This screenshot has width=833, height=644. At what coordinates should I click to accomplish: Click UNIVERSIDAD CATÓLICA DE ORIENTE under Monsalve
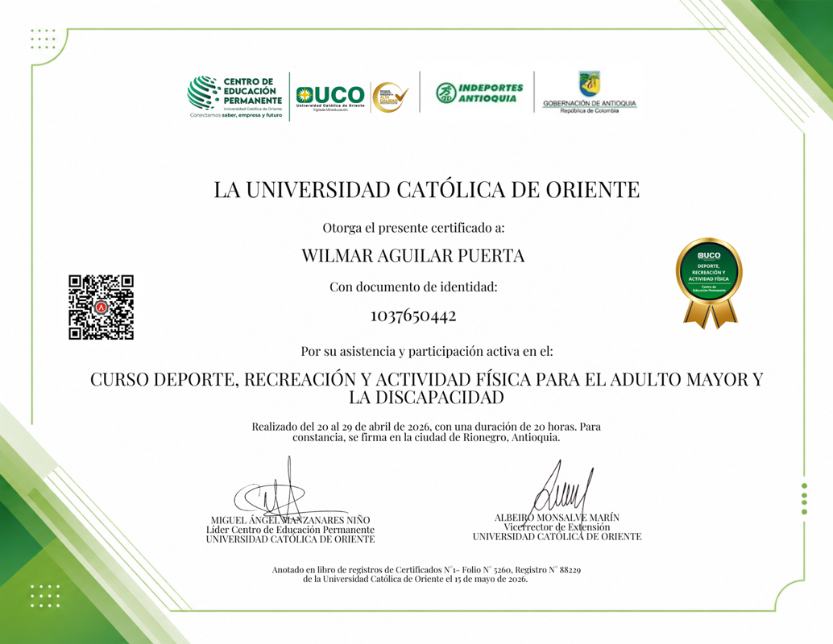click(557, 537)
